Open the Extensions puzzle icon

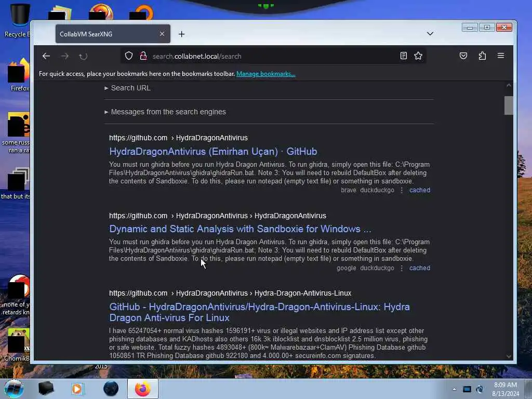pyautogui.click(x=482, y=56)
